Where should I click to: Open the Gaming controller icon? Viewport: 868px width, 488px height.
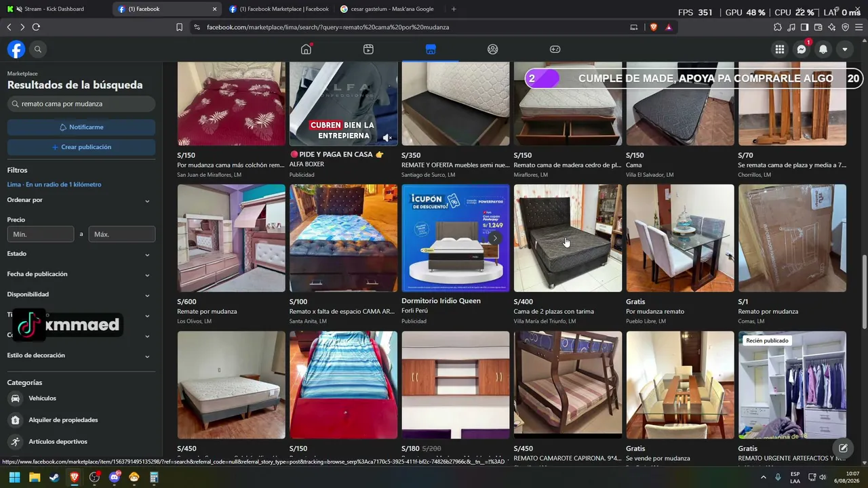pyautogui.click(x=555, y=49)
